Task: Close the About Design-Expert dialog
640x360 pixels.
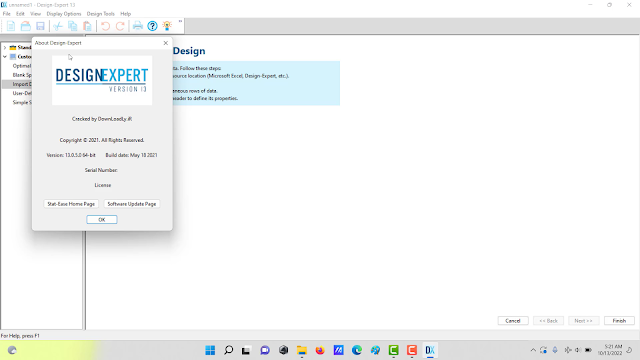Action: [166, 43]
